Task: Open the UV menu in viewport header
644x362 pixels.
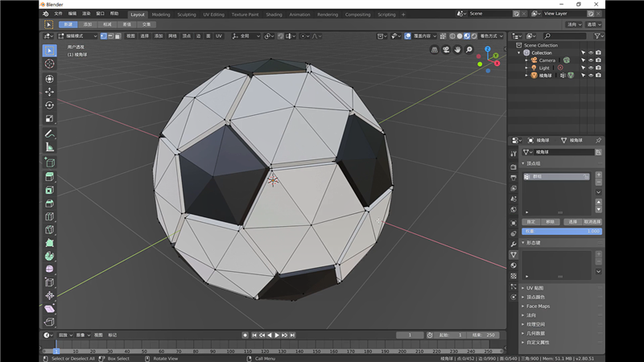Action: 219,36
